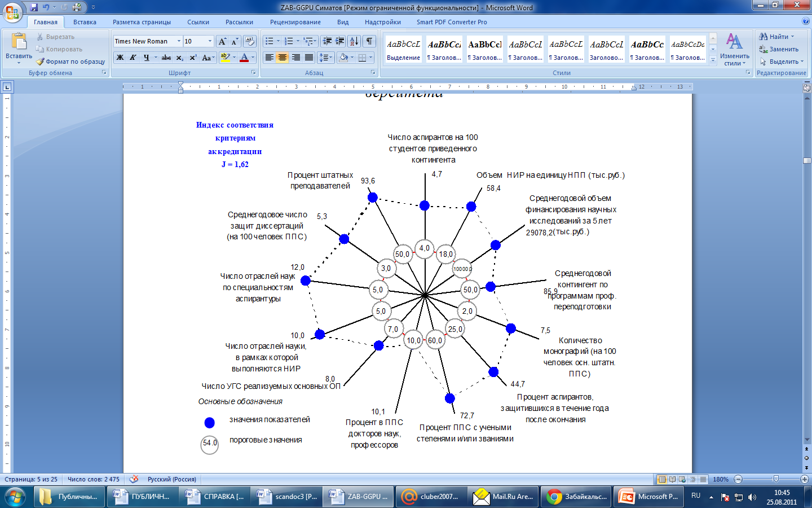Open Times New Roman font dropdown
Screen dimensions: 812x508
point(179,41)
